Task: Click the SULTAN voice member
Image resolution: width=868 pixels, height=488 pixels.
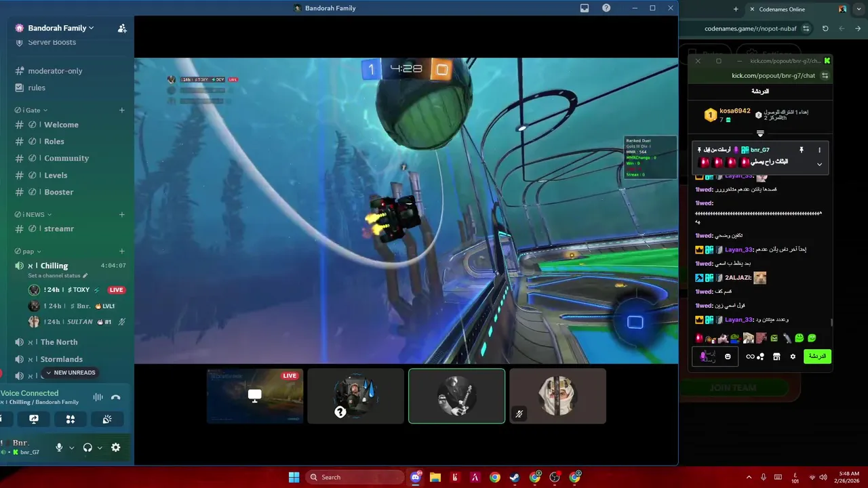Action: pos(76,322)
